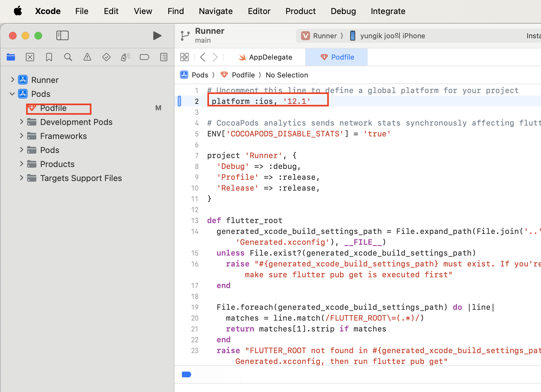Open the Apple menu
541x392 pixels.
[18, 11]
